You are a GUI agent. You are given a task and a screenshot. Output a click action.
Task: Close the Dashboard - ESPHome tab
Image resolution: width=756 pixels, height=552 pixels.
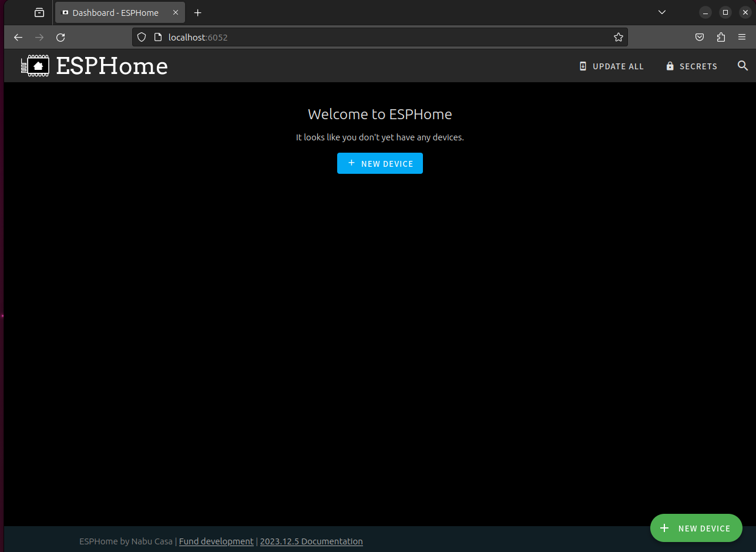click(x=176, y=12)
